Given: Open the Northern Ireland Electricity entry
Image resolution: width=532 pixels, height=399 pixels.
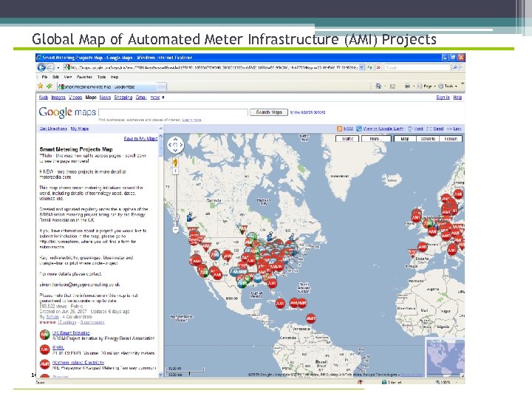Looking at the screenshot, I should point(78,362).
